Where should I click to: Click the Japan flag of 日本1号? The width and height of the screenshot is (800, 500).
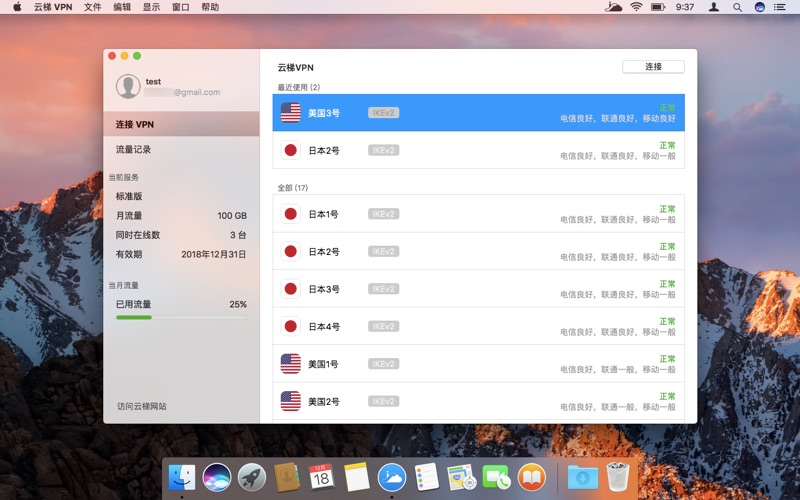[x=291, y=214]
